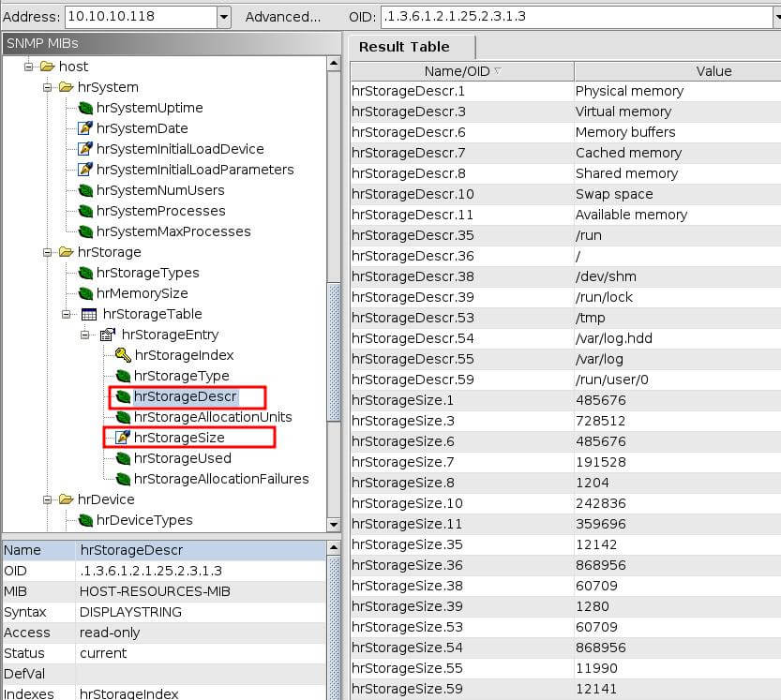Click the leaf icon beside hrSystemUptime
The width and height of the screenshot is (781, 700).
[85, 108]
